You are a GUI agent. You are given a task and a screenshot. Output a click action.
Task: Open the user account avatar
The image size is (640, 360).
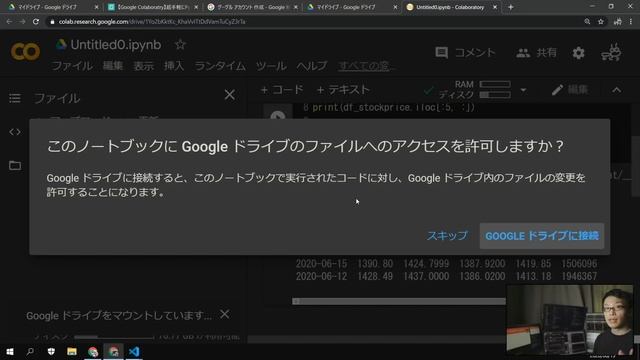click(x=611, y=52)
